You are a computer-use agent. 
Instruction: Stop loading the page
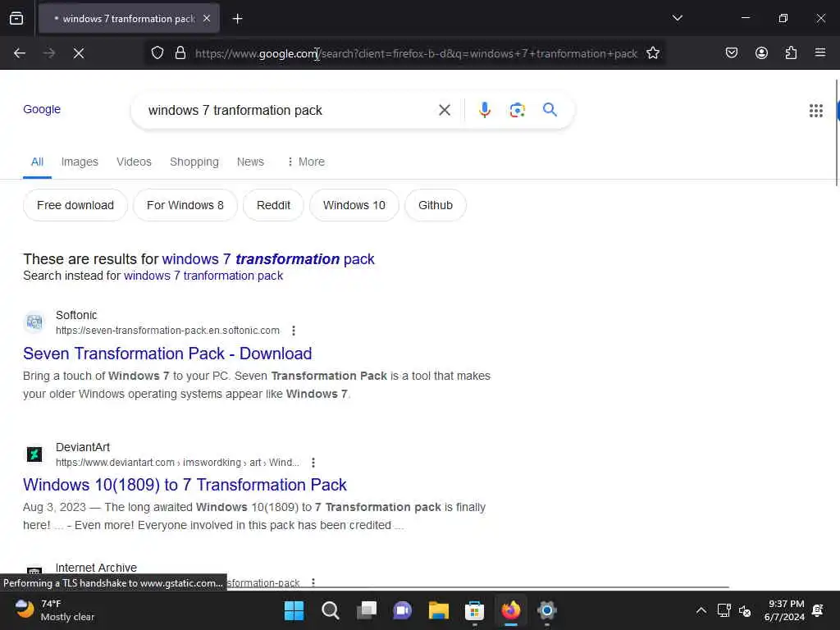pyautogui.click(x=79, y=53)
